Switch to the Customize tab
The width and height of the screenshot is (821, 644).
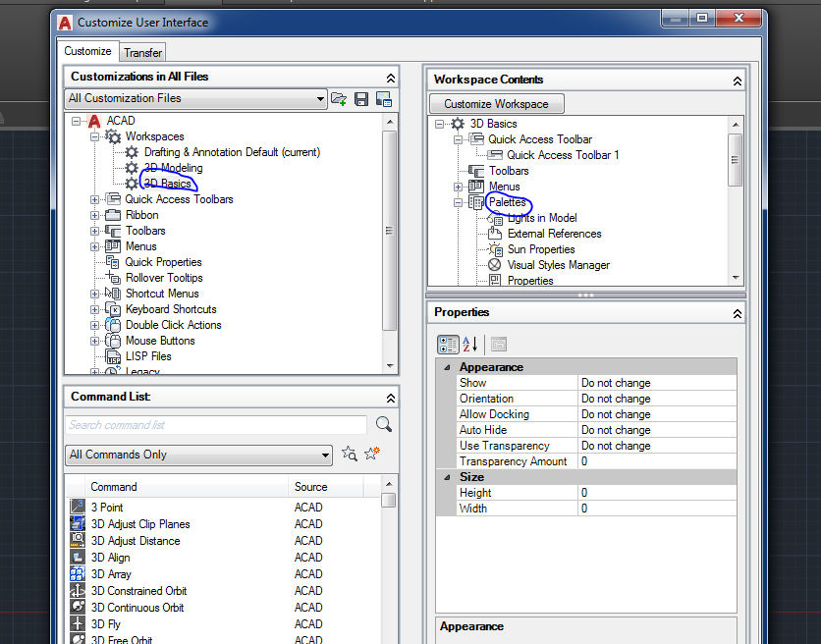pyautogui.click(x=87, y=51)
